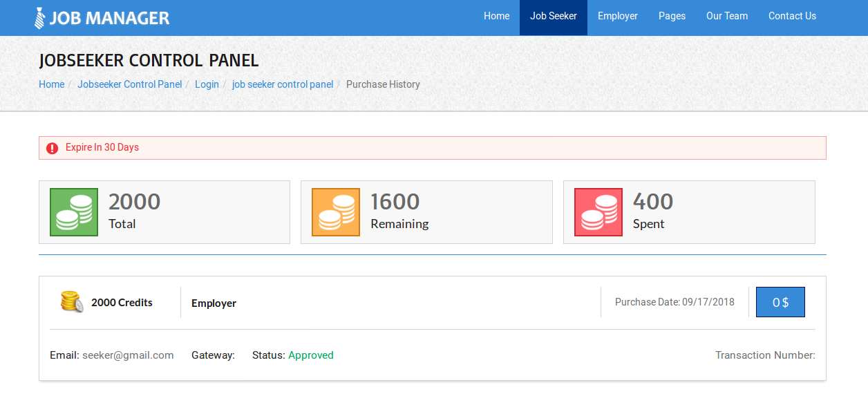Click the 2000 Credits package title
This screenshot has height=414, width=868.
[122, 302]
